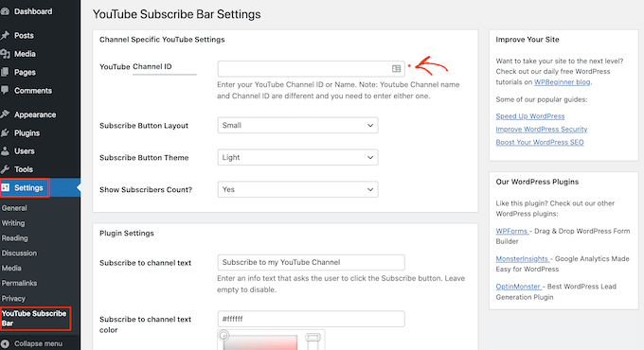Click the Plugin Settings heading

(x=127, y=233)
